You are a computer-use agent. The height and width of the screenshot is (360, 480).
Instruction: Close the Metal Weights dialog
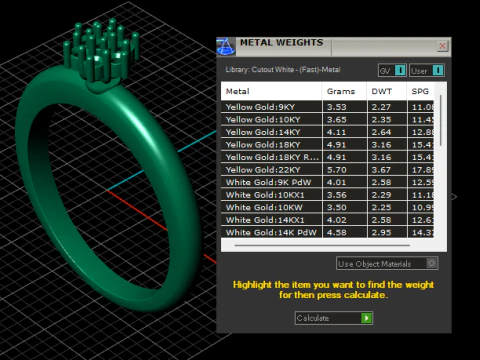click(x=442, y=46)
